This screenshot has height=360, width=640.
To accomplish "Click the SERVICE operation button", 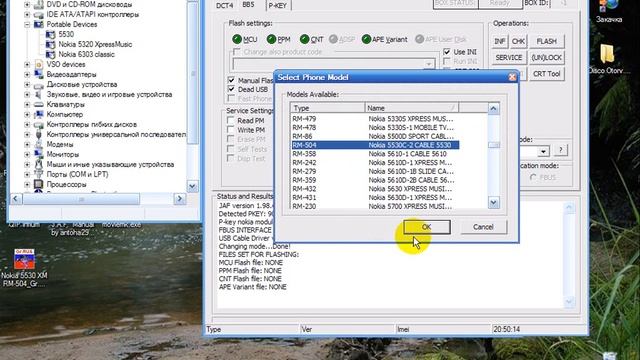I will click(509, 58).
